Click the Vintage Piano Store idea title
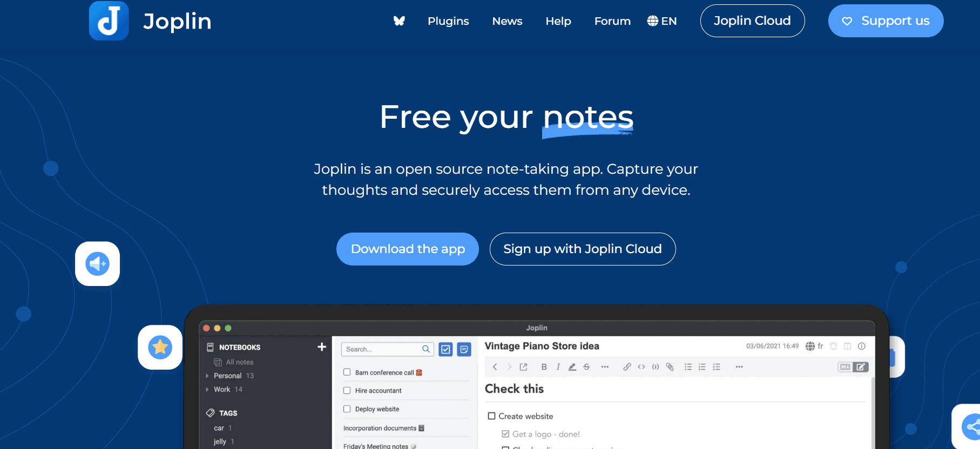Viewport: 980px width, 449px height. coord(542,346)
